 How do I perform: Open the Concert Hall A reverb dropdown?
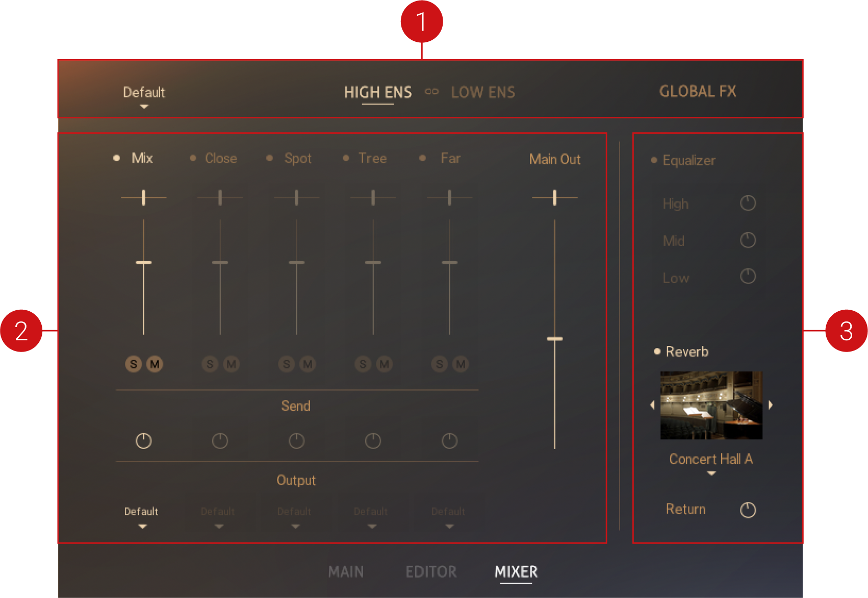point(711,463)
